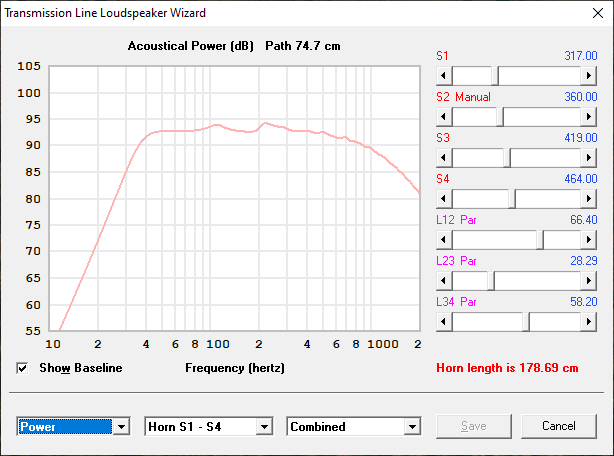Screen dimensions: 614x456
Task: Click the Horn length is 178.69 cm text
Action: point(507,368)
